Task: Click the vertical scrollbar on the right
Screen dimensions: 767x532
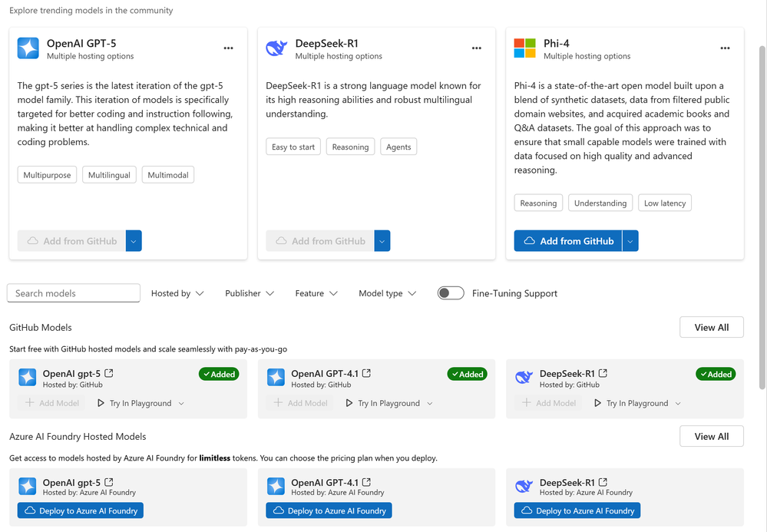Action: click(x=762, y=217)
